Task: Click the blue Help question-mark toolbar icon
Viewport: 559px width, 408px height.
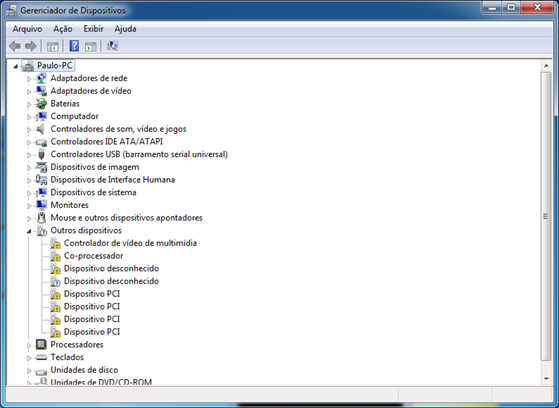Action: (x=74, y=46)
